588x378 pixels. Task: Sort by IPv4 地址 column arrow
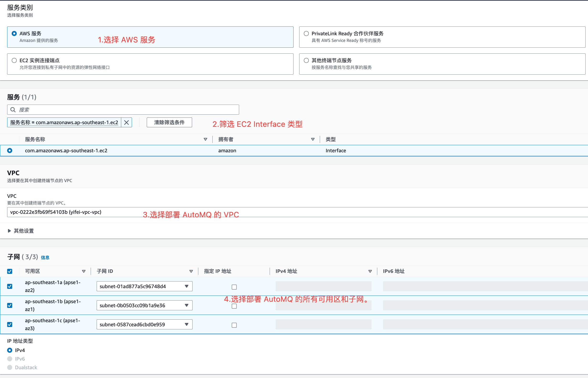click(x=370, y=271)
